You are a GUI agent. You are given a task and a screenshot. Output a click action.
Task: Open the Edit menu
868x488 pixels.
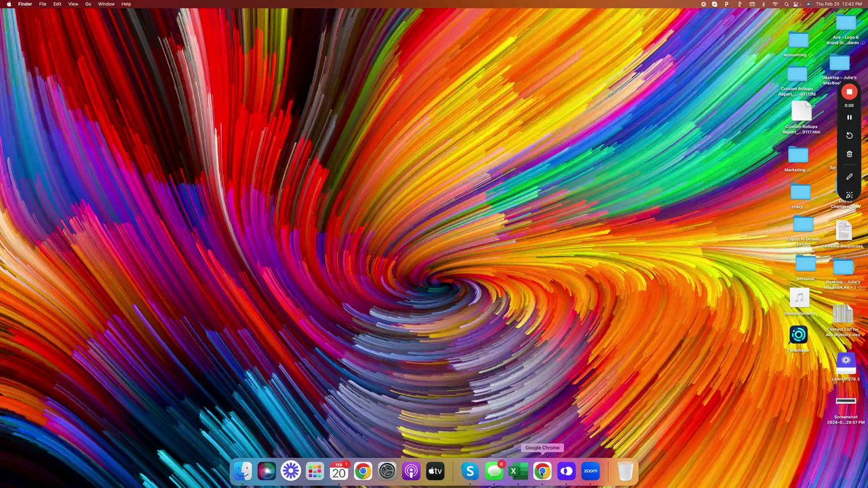tap(58, 4)
